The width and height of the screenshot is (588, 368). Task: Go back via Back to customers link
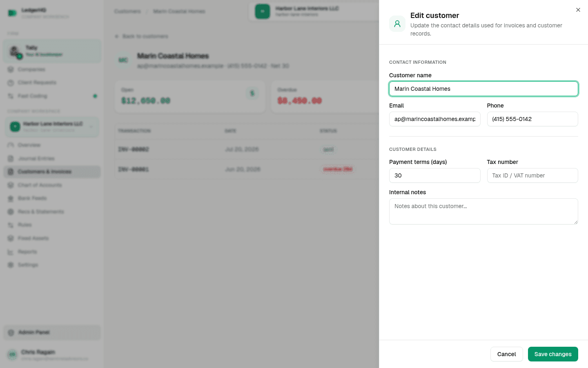(x=142, y=36)
